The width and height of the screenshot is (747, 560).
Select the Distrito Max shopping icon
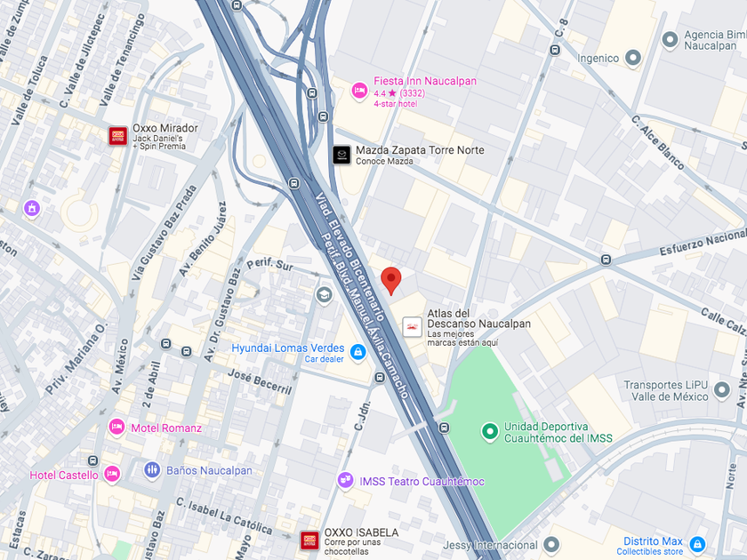click(x=697, y=544)
